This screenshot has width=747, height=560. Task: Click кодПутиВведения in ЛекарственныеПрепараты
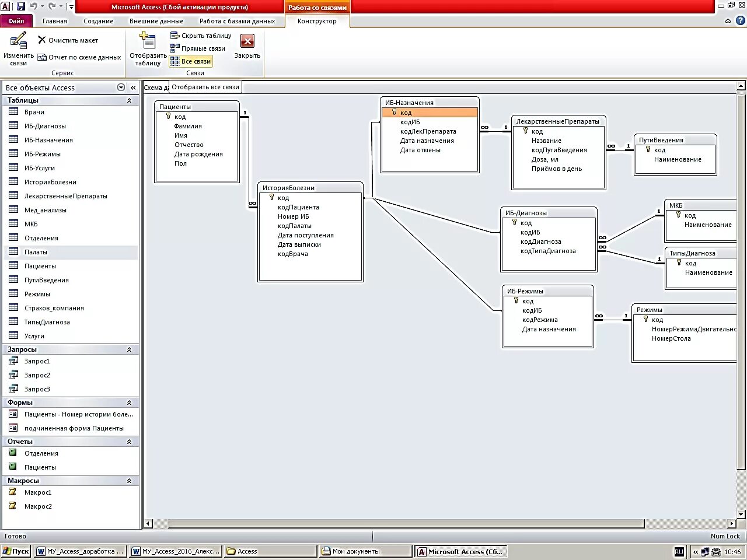coord(559,150)
